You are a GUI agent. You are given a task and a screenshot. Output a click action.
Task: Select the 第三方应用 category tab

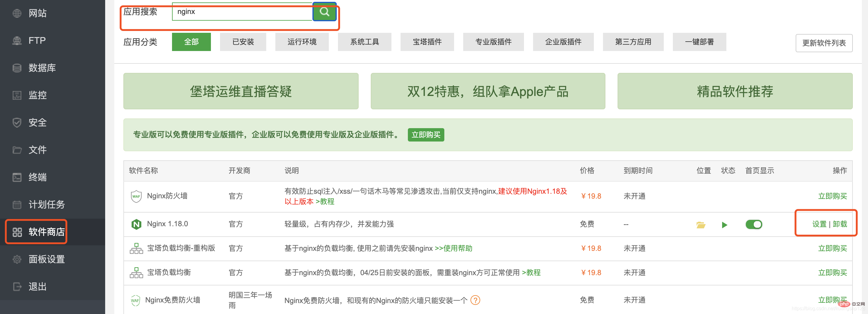click(633, 42)
